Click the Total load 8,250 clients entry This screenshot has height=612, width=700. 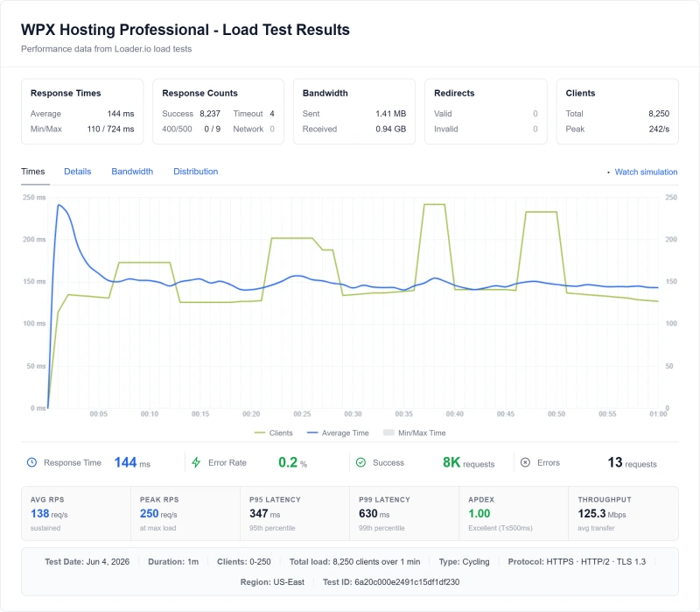pyautogui.click(x=354, y=562)
